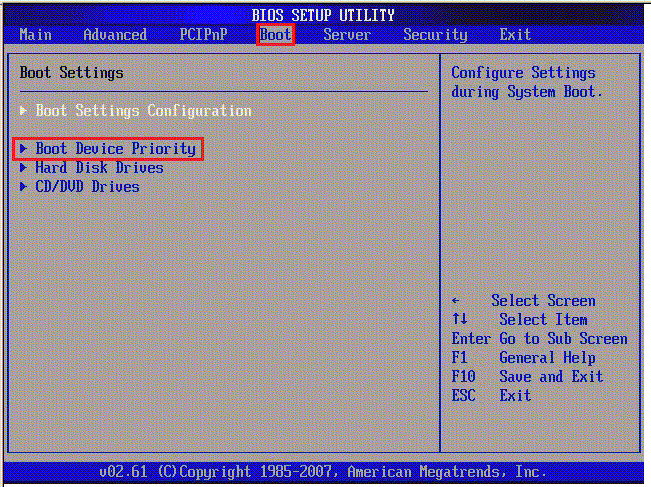Click the left arrow Select Screen icon

pos(456,301)
